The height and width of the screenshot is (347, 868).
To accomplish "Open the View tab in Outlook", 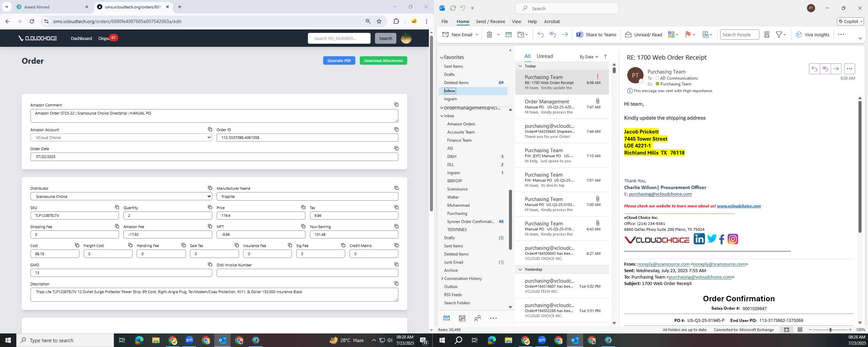I will [516, 21].
